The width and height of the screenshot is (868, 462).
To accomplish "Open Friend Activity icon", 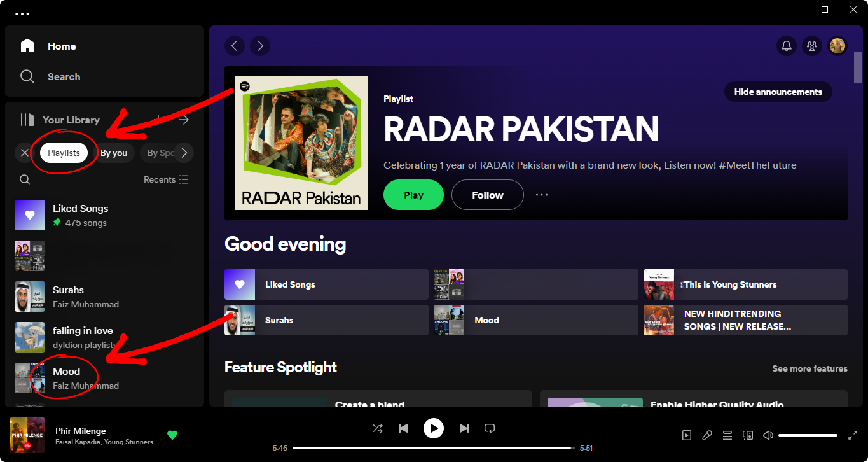I will 812,46.
